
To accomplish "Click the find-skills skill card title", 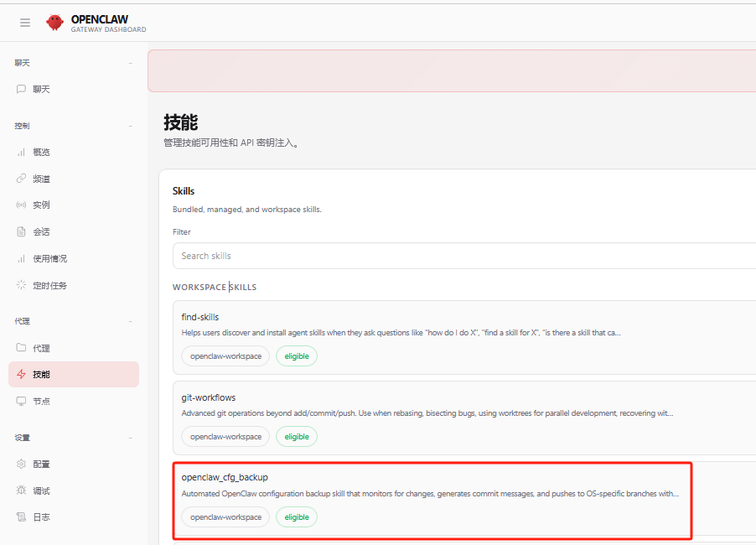I will [x=200, y=317].
